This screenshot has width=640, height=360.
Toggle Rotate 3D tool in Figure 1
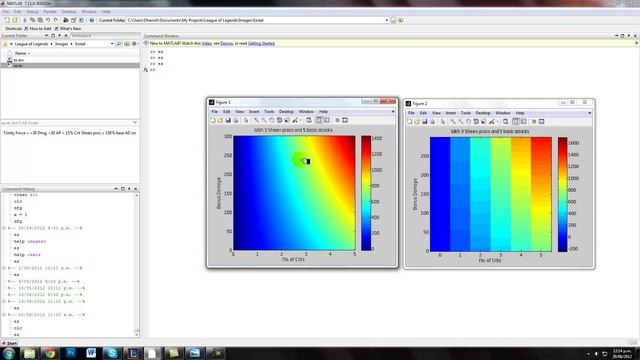tap(280, 120)
